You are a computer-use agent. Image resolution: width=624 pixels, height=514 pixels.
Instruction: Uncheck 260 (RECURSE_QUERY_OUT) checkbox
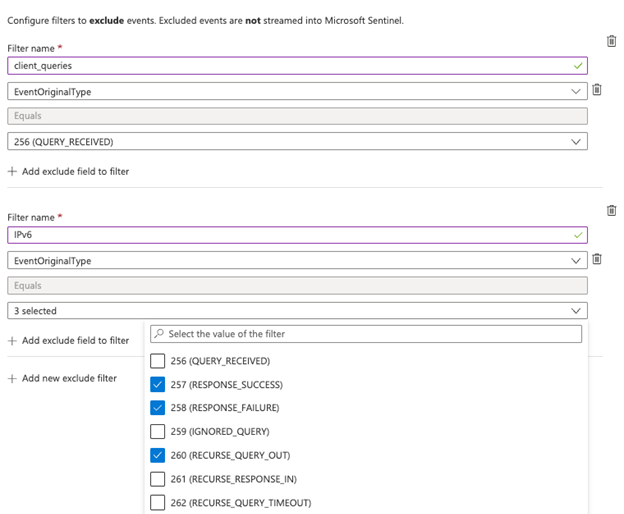[x=157, y=455]
